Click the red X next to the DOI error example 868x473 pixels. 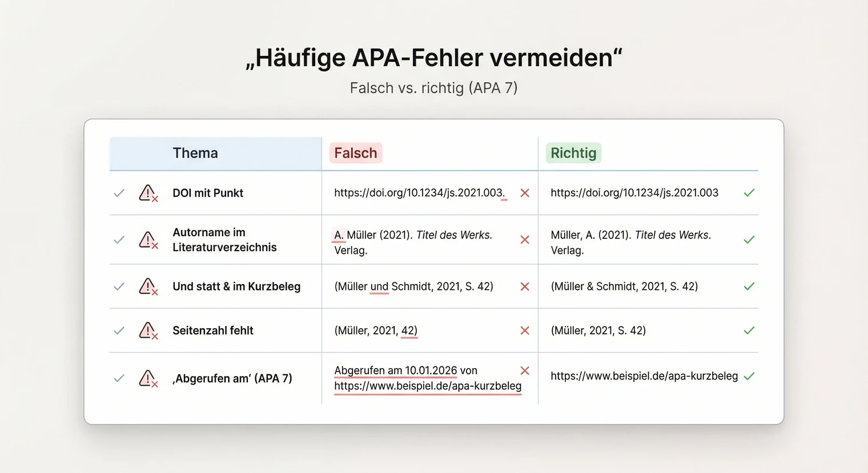[x=524, y=193]
